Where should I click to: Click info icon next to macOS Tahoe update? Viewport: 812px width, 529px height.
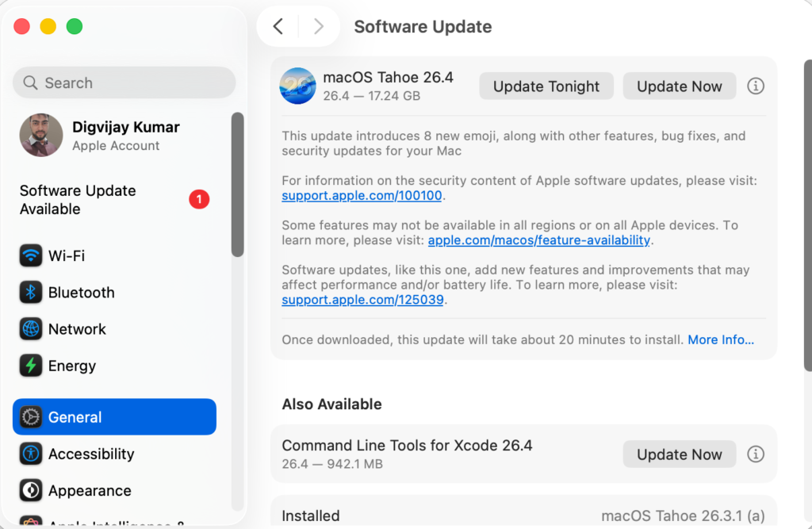(756, 86)
